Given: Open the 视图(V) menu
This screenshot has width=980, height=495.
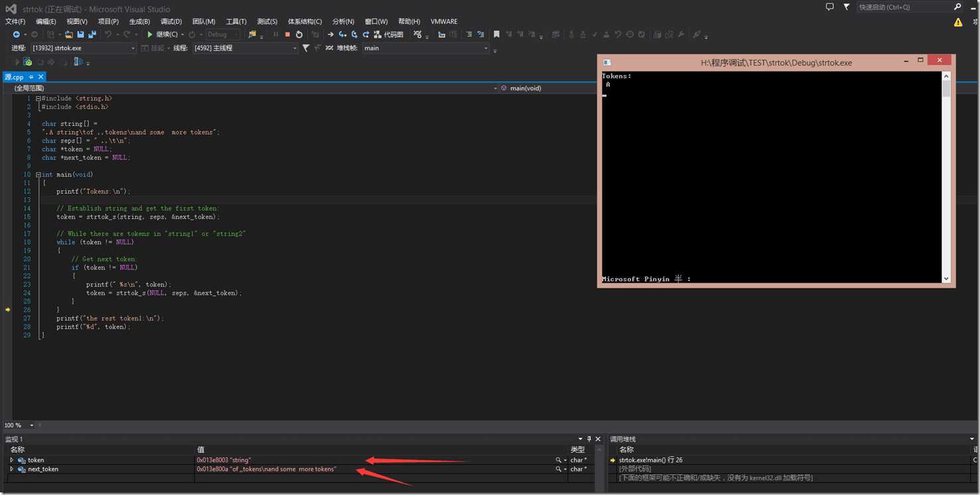Looking at the screenshot, I should click(77, 22).
